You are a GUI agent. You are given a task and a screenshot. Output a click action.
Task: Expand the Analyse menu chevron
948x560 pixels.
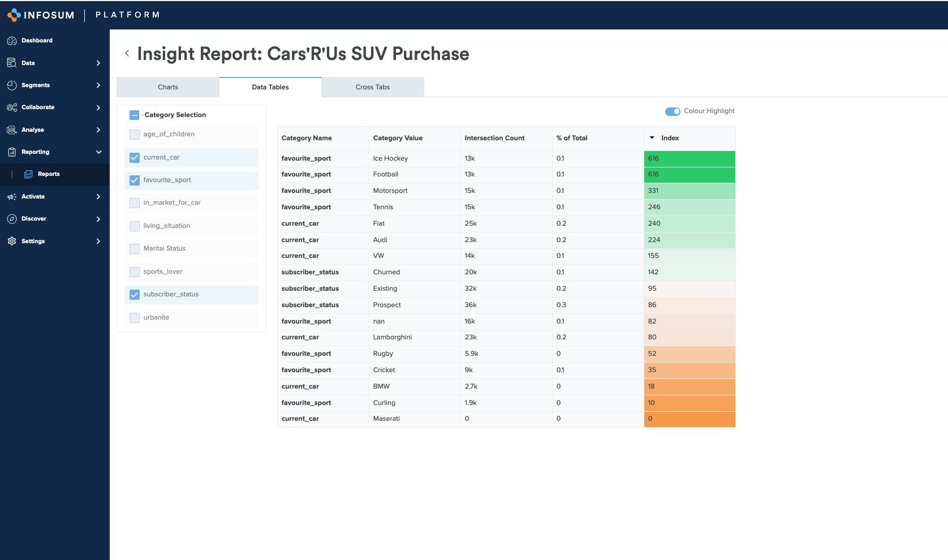[98, 130]
